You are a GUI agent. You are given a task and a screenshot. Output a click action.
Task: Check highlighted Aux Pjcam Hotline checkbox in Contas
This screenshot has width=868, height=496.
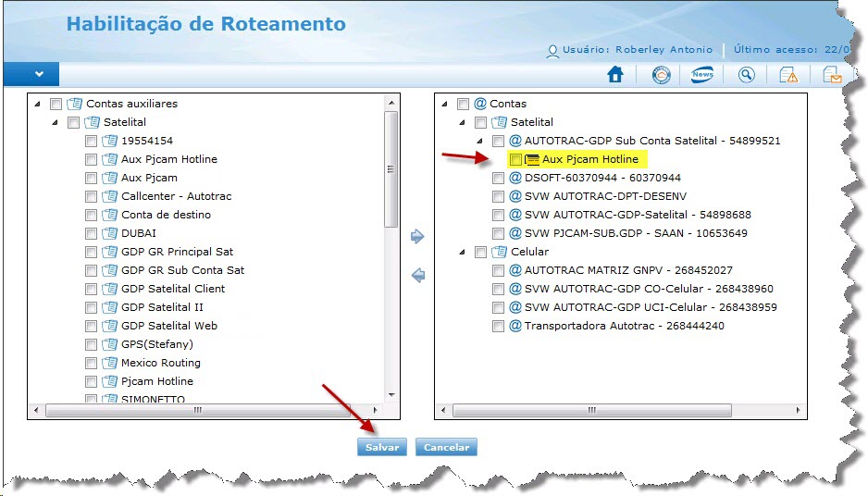[515, 159]
